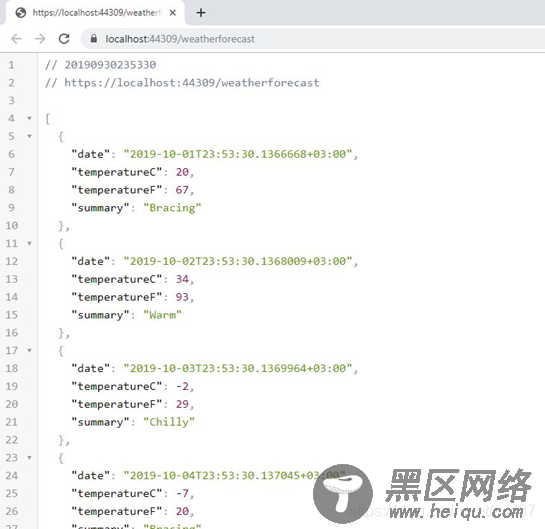Click the temperatureF value 20 on line 26
Viewport: 545px width, 529px height.
pyautogui.click(x=182, y=511)
